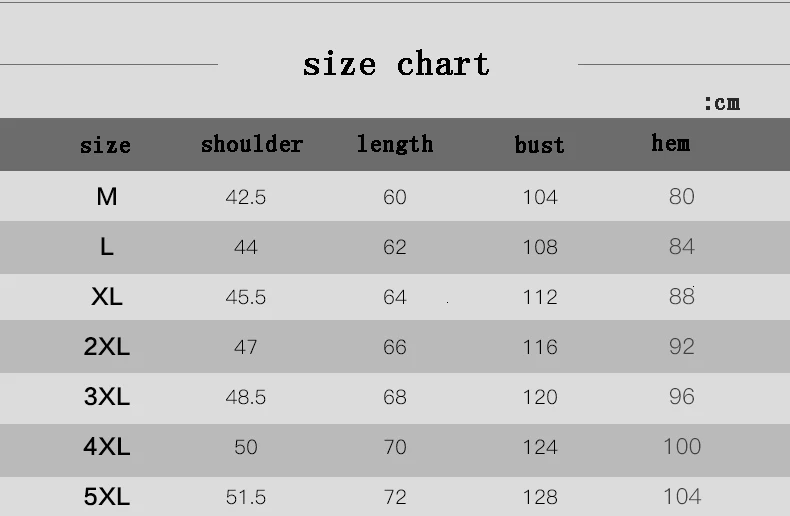Click shoulder value 42.5 for M

pos(245,197)
